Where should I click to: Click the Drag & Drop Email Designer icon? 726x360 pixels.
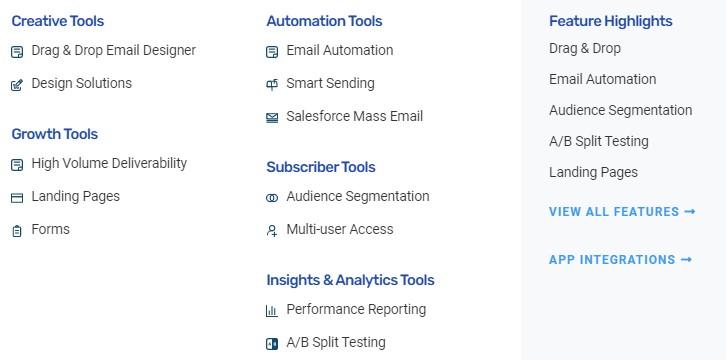[x=17, y=52]
